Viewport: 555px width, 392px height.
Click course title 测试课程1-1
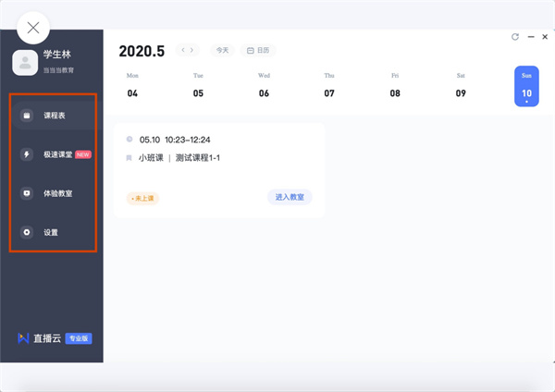tap(198, 158)
